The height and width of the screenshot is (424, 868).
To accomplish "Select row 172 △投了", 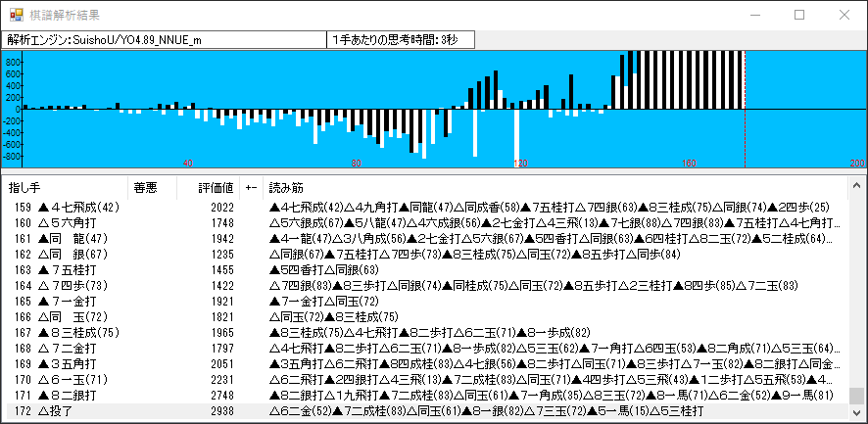I will 424,411.
